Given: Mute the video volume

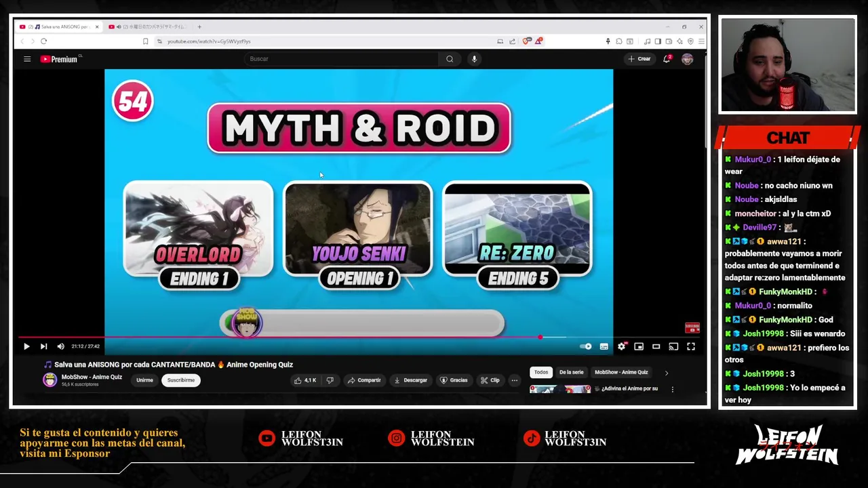Looking at the screenshot, I should point(60,346).
